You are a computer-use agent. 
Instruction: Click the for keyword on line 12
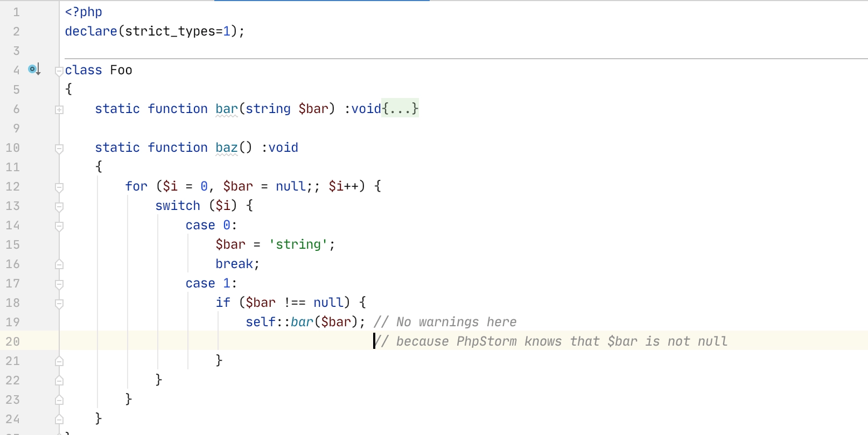coord(136,186)
